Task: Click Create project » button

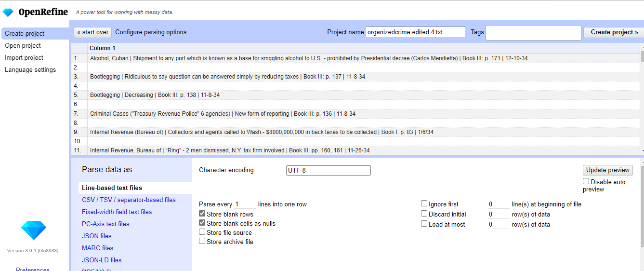Action: click(614, 32)
